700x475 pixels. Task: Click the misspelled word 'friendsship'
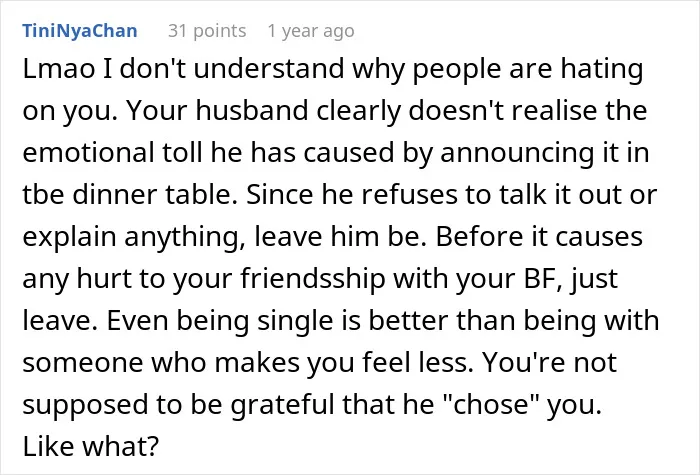point(313,279)
